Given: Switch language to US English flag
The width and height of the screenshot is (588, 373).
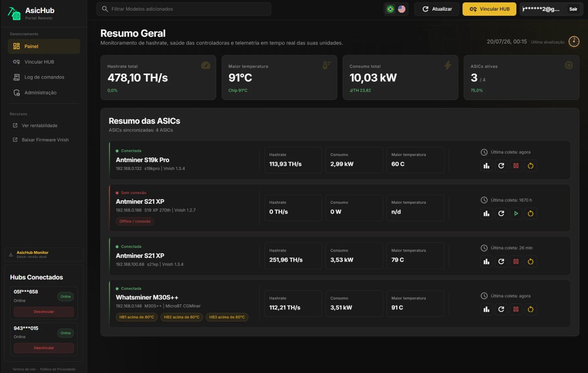Looking at the screenshot, I should (x=402, y=9).
